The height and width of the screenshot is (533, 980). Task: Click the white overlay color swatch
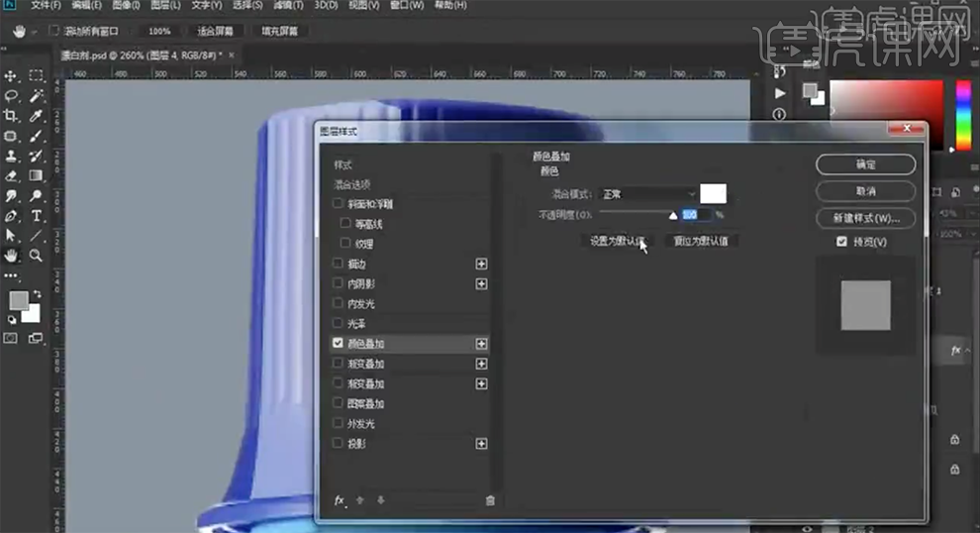coord(713,194)
